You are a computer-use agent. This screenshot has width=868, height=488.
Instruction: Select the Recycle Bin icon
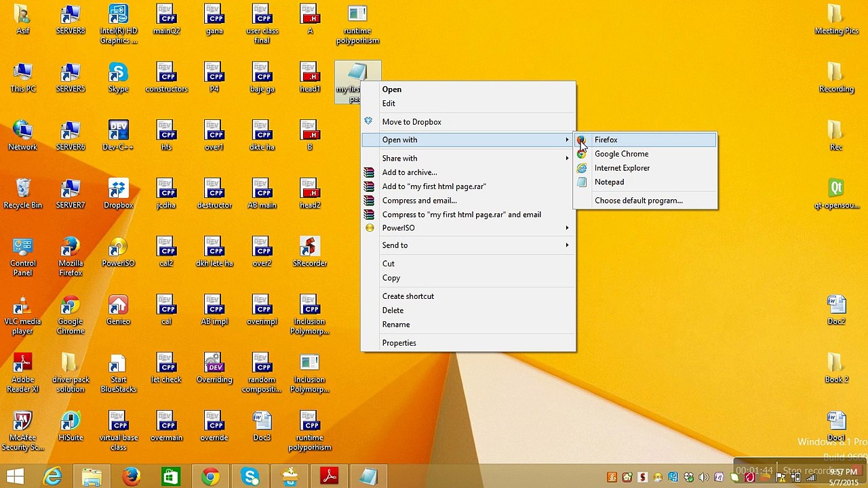[x=22, y=194]
